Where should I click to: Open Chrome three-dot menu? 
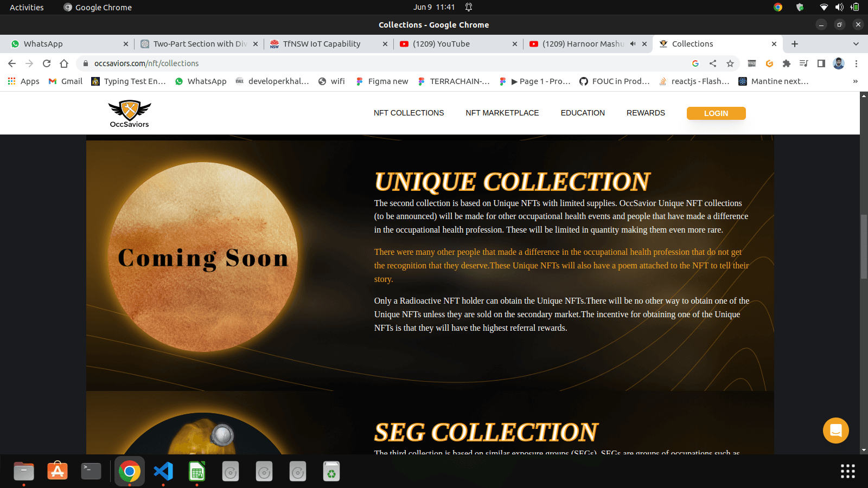(x=856, y=63)
